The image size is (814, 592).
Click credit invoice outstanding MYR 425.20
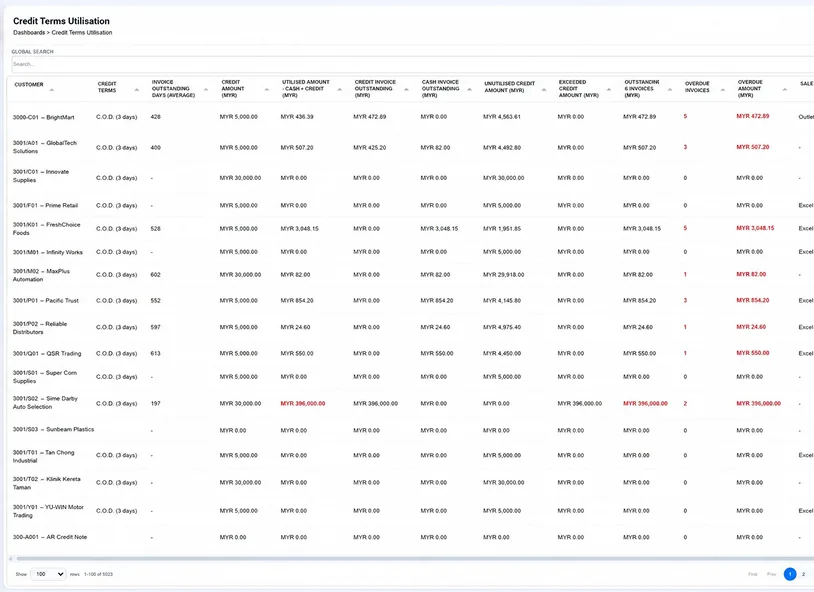tap(370, 147)
